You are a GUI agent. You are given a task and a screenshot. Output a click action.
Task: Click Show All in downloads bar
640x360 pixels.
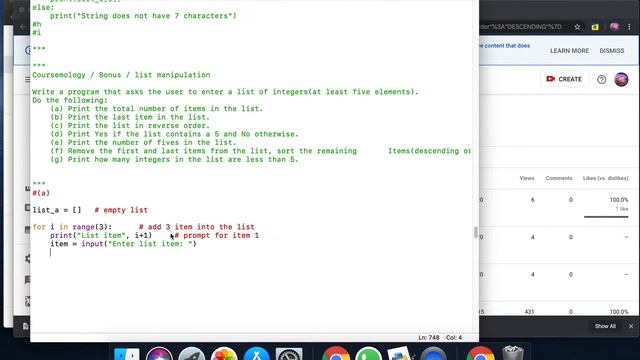click(605, 326)
